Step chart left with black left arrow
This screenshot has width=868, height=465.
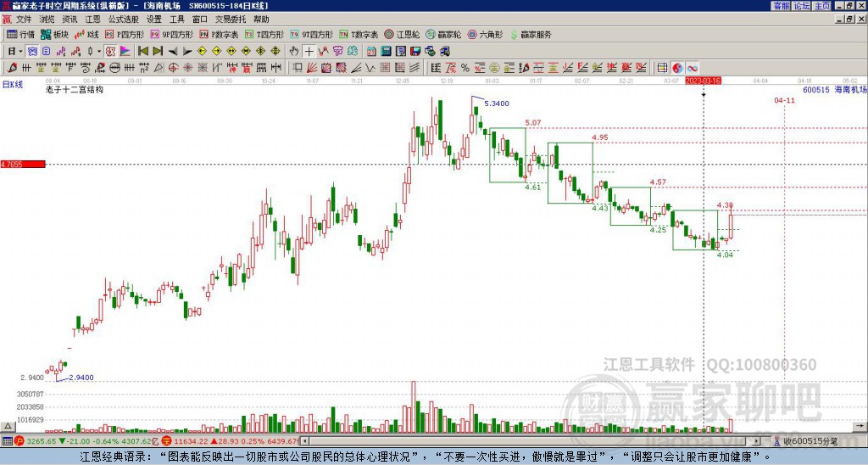point(173,52)
